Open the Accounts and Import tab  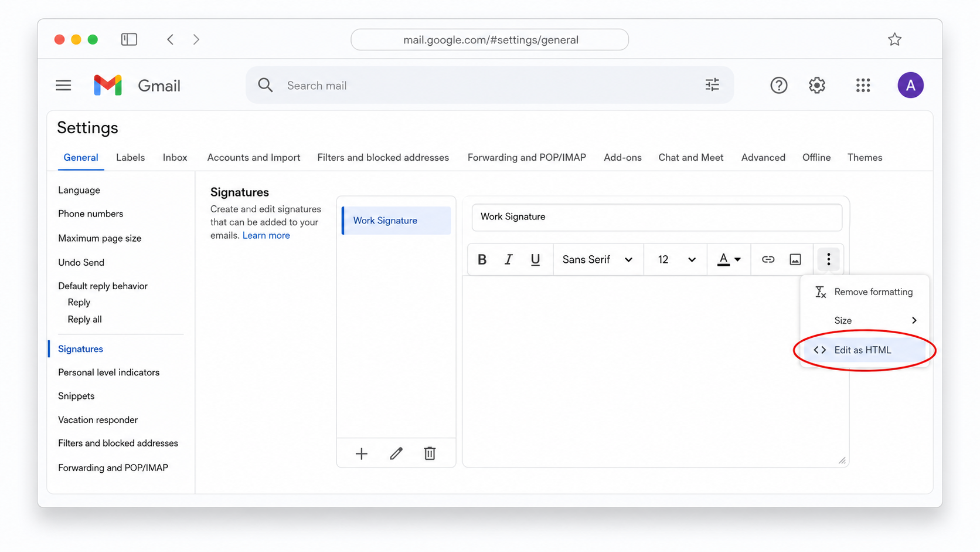pos(254,158)
